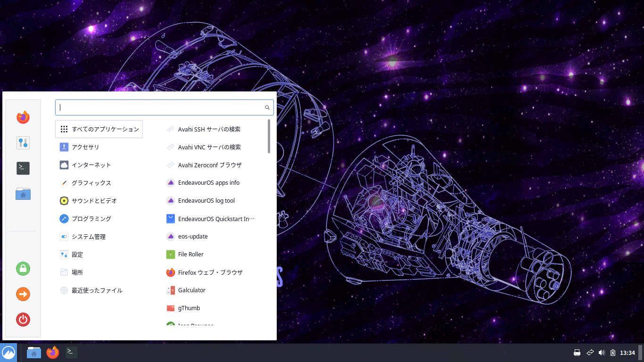Select システム管理 category
This screenshot has height=362, width=644.
[99, 237]
